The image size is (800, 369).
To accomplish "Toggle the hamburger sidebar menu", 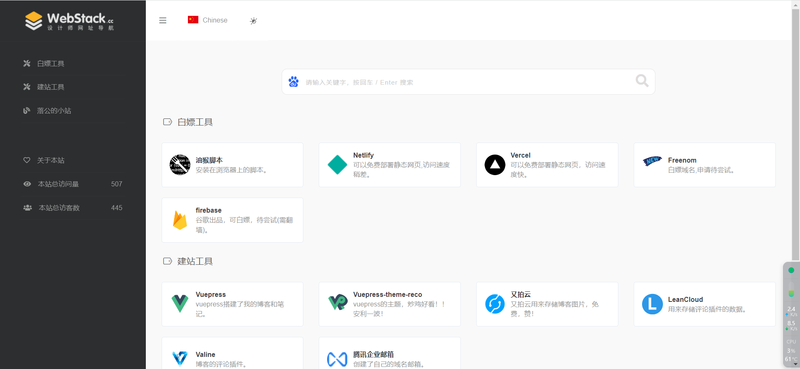I will coord(163,20).
